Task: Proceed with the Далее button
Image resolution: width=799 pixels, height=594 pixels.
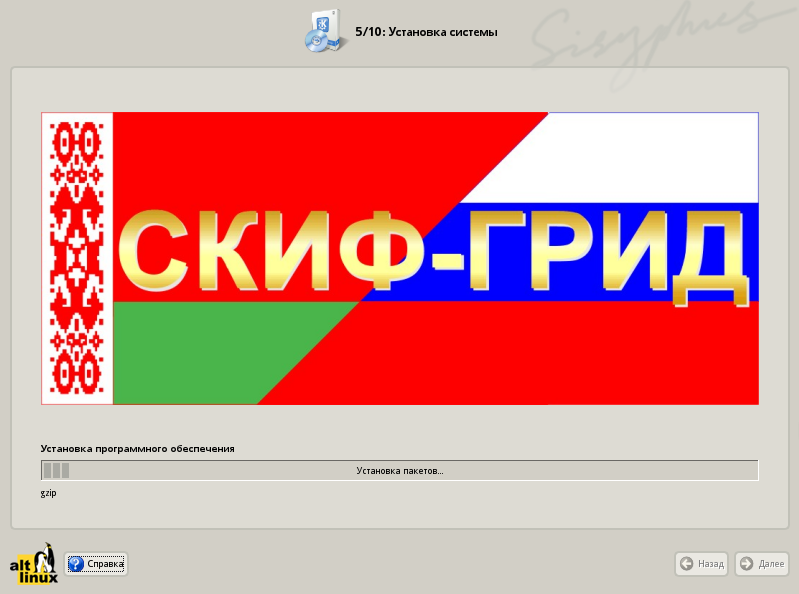Action: (761, 564)
